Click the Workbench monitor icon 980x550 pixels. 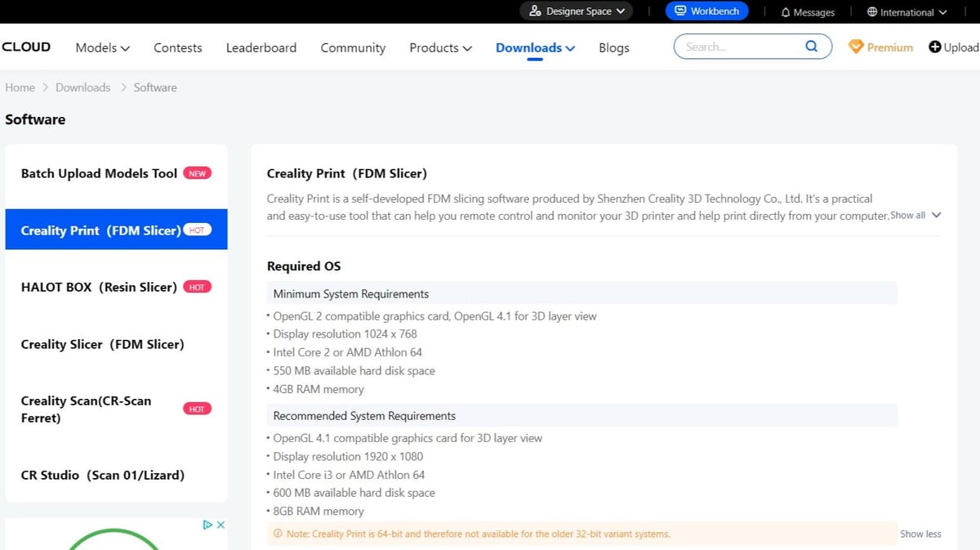tap(680, 11)
